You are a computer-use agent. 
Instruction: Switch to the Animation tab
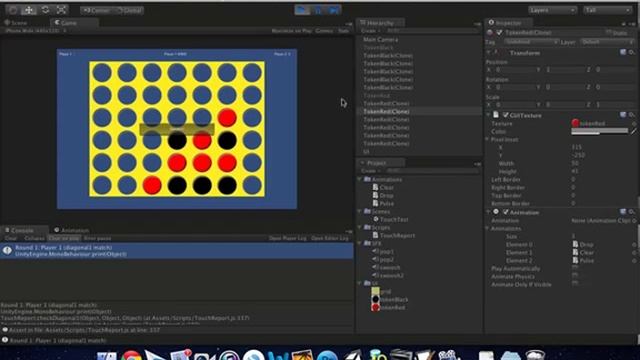tap(72, 231)
